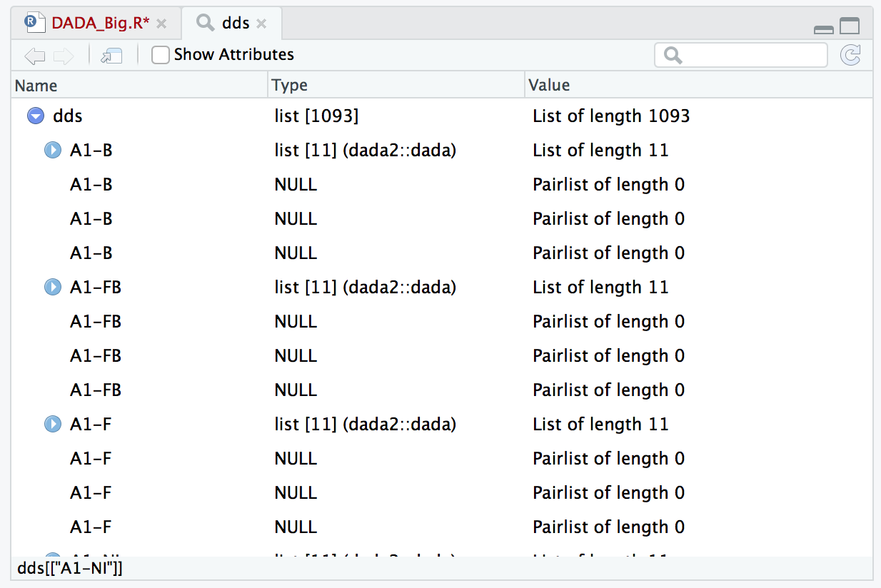Image resolution: width=881 pixels, height=588 pixels.
Task: Switch to the dds explorer tab
Action: 236,22
